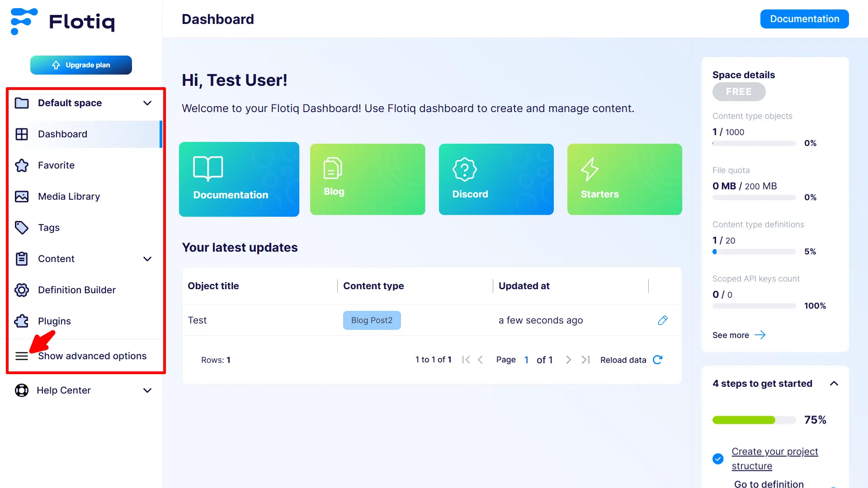Viewport: 868px width, 488px height.
Task: Click the 75% getting started progress bar
Action: click(x=754, y=420)
